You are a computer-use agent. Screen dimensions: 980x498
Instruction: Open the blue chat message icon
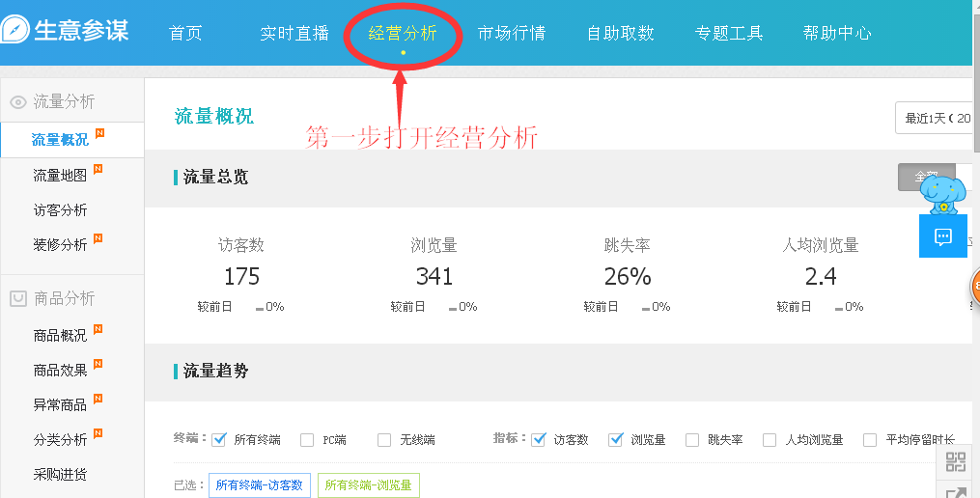point(942,236)
